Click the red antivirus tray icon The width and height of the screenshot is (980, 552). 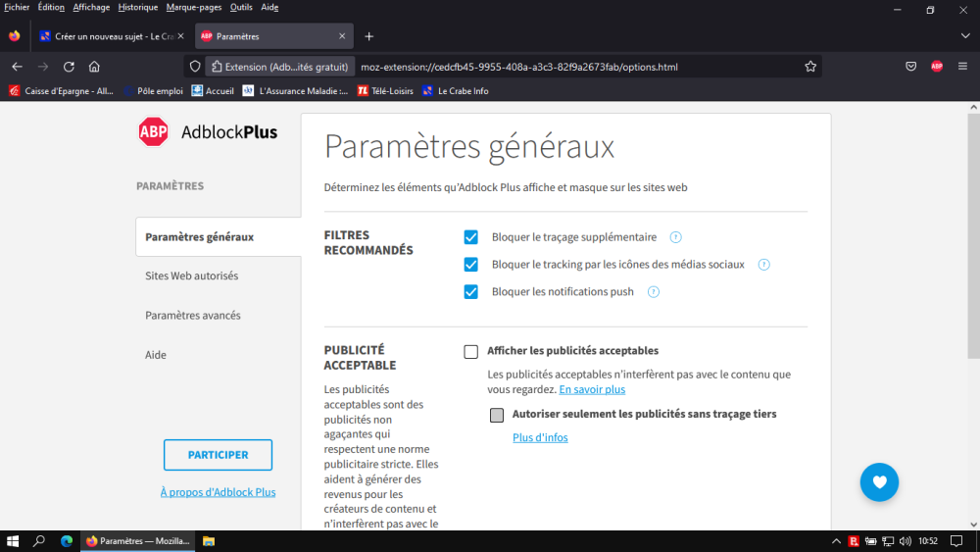(x=854, y=541)
